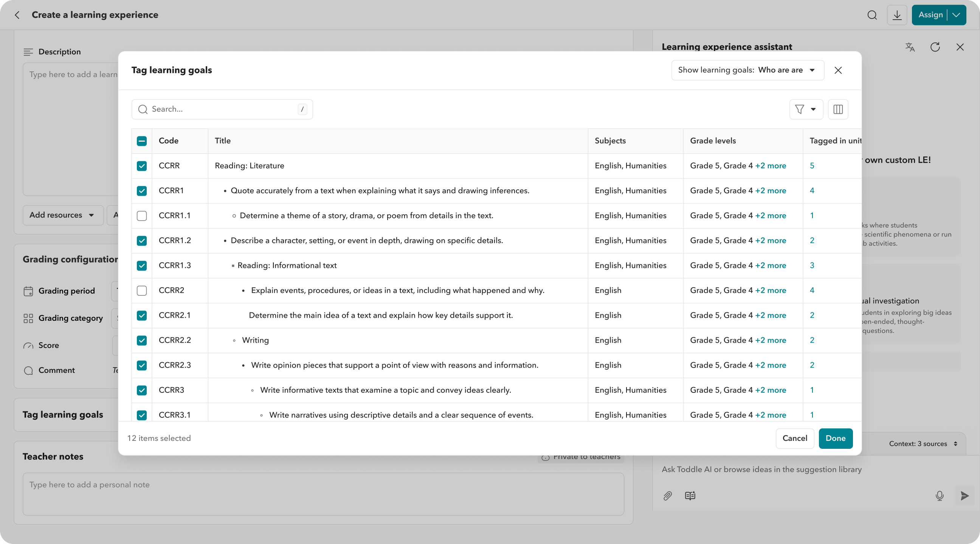Click the Score gauge icon
Image resolution: width=980 pixels, height=544 pixels.
coord(28,345)
